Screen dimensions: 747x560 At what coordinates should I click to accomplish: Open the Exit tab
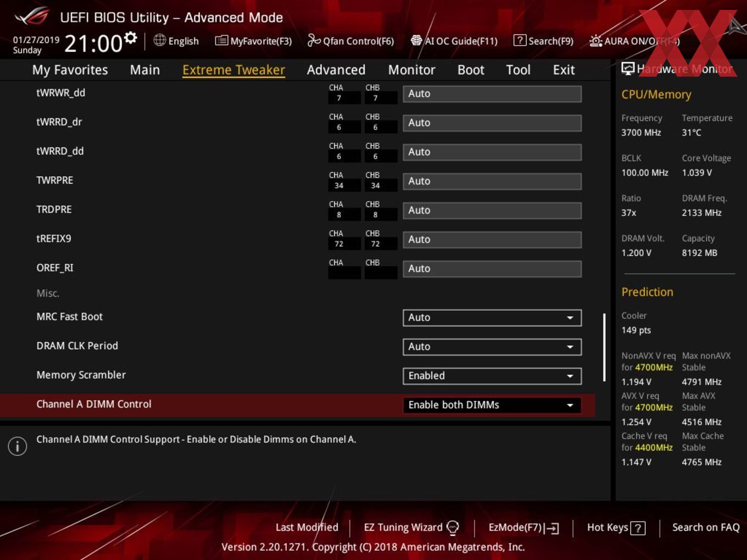pyautogui.click(x=564, y=70)
